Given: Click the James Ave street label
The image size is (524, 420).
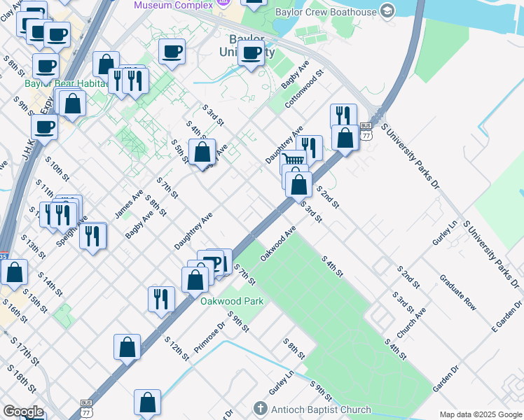Looking at the screenshot, I should 129,204.
